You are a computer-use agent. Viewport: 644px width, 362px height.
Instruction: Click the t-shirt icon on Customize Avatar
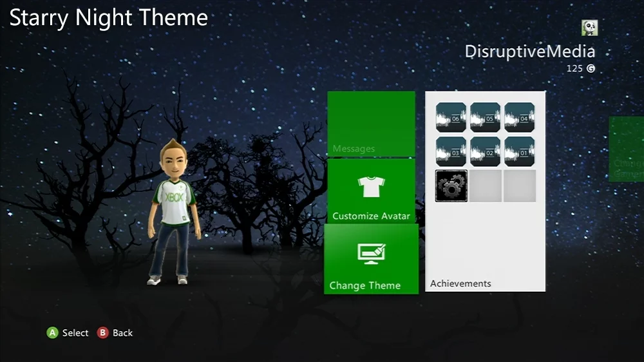tap(372, 187)
